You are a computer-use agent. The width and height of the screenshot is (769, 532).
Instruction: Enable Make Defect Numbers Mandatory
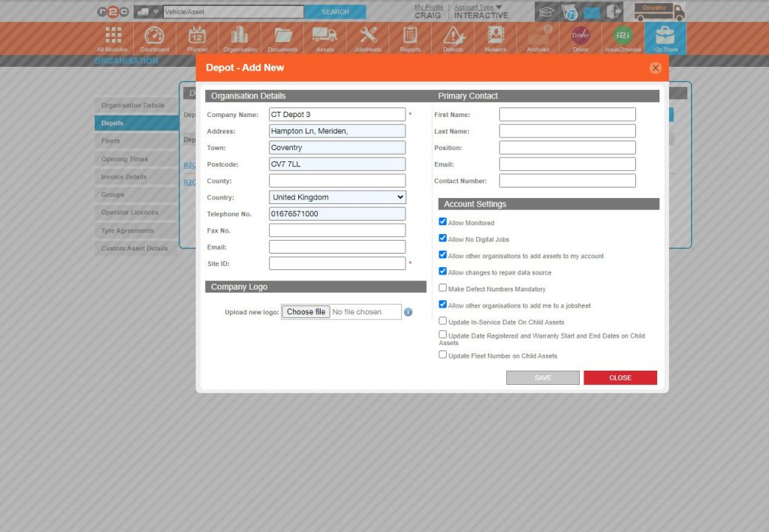[443, 288]
